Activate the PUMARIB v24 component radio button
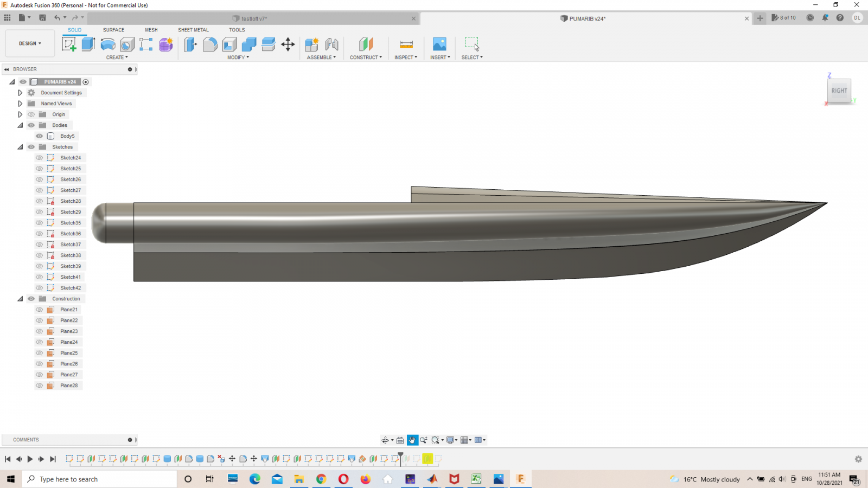The height and width of the screenshot is (488, 868). pyautogui.click(x=86, y=82)
